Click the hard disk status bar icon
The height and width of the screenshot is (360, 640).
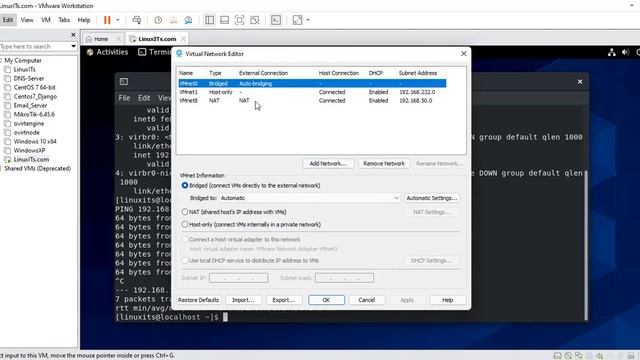[557, 356]
